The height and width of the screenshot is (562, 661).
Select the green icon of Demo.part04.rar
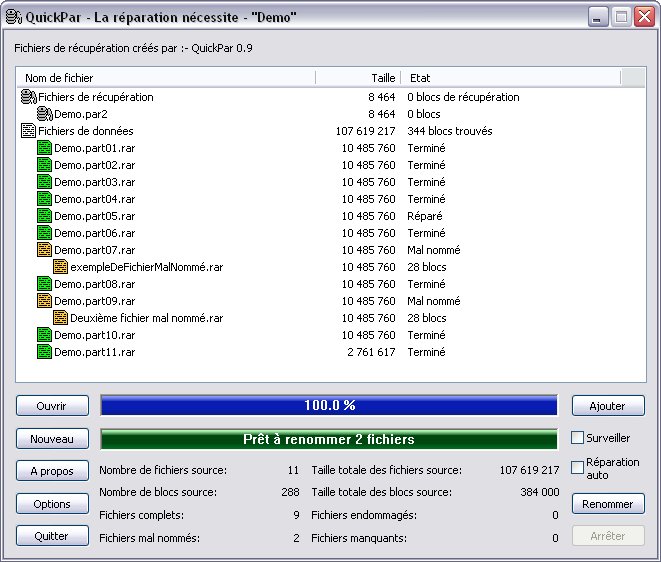click(x=44, y=199)
